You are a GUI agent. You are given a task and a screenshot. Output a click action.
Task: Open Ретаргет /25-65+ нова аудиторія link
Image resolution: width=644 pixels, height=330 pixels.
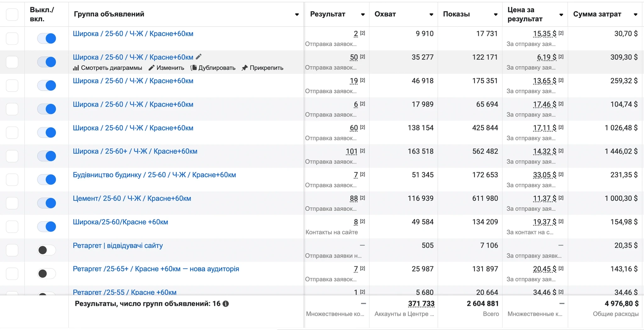point(156,269)
